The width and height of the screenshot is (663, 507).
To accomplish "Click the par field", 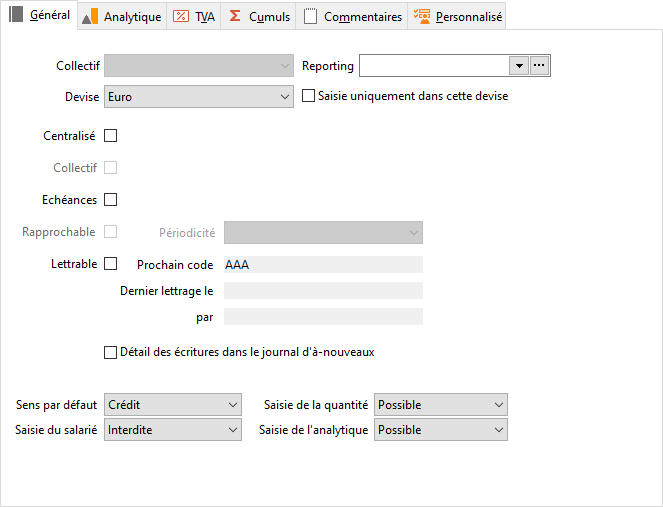I will pyautogui.click(x=323, y=317).
